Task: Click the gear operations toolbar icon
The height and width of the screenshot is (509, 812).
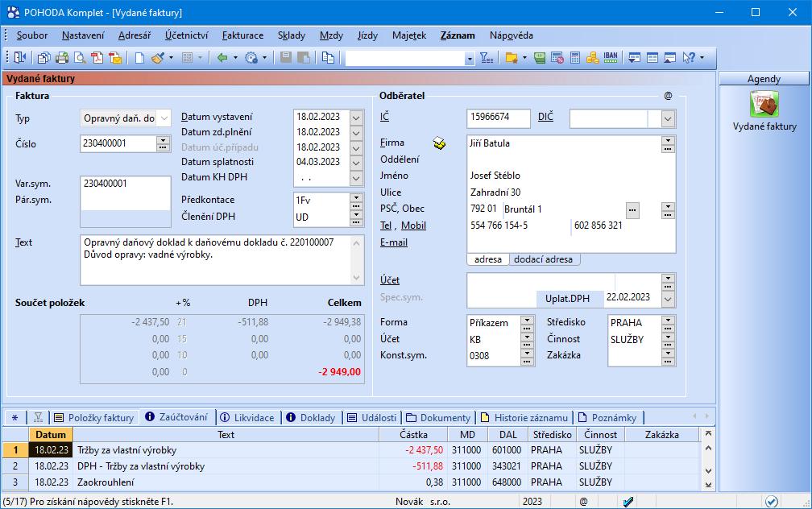Action: (x=251, y=57)
